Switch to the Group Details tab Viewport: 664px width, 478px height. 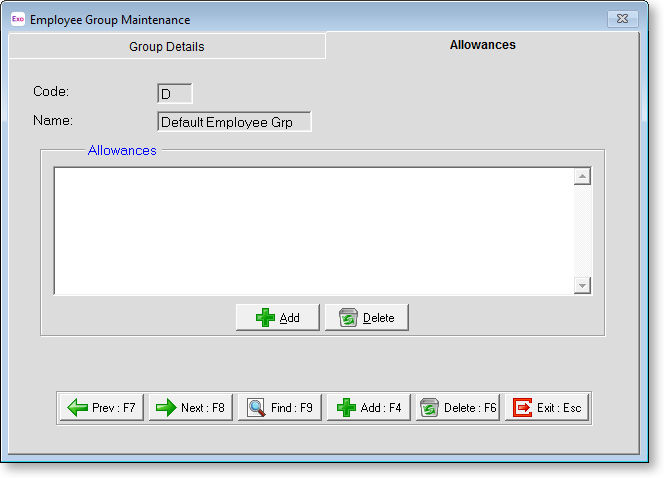click(x=166, y=47)
